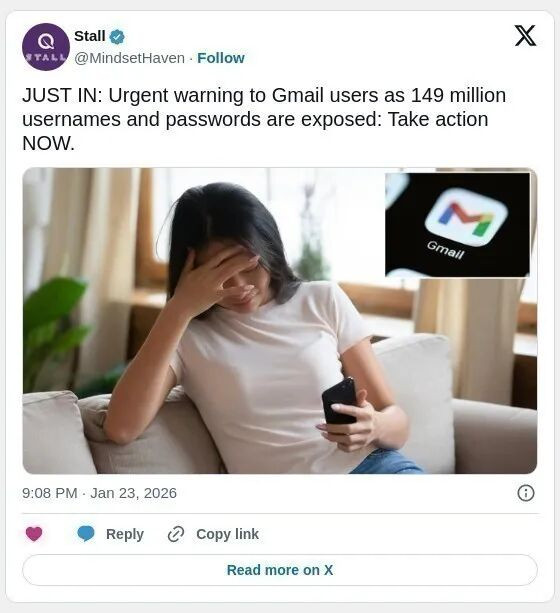Click the Reply text label
Screen dimensions: 560x613
[125, 534]
